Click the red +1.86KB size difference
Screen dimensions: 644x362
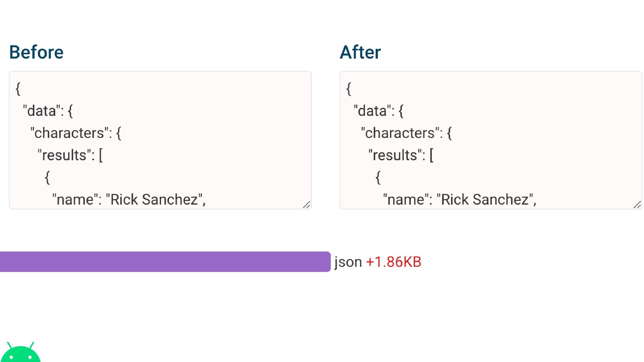click(x=393, y=262)
